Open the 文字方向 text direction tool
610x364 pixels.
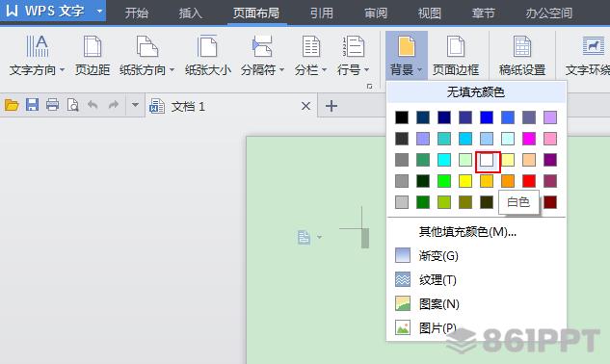tap(37, 55)
